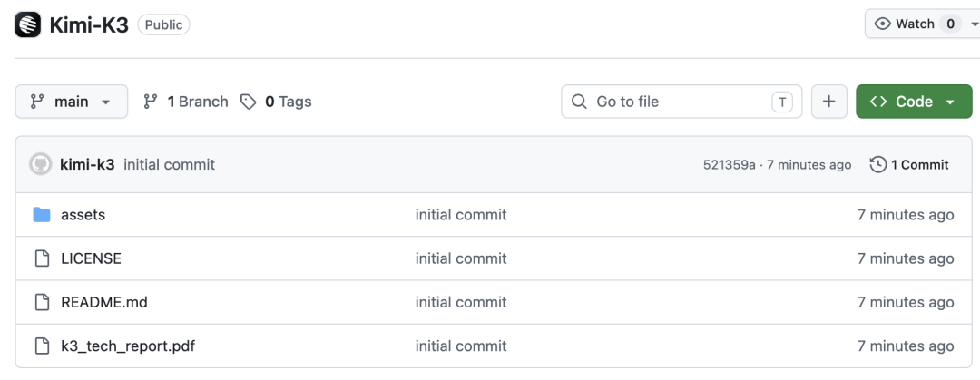The width and height of the screenshot is (980, 380).
Task: Open the README.md file name
Action: [x=103, y=303]
